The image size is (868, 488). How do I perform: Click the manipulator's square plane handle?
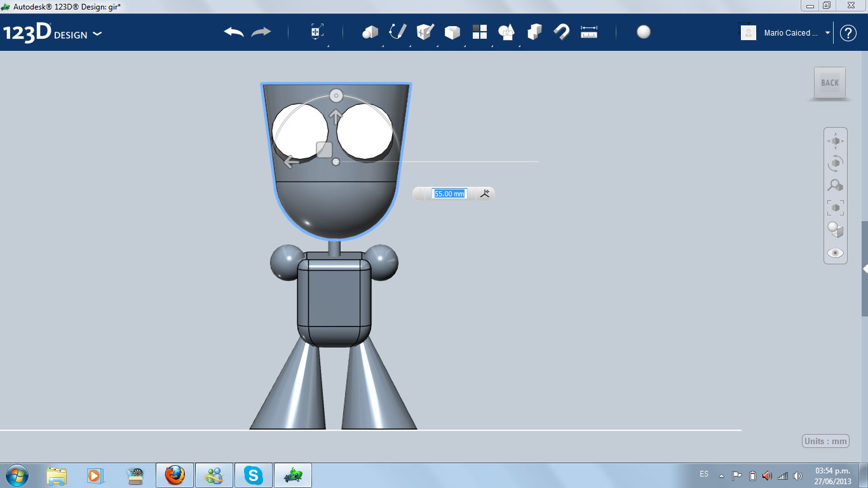tap(325, 150)
